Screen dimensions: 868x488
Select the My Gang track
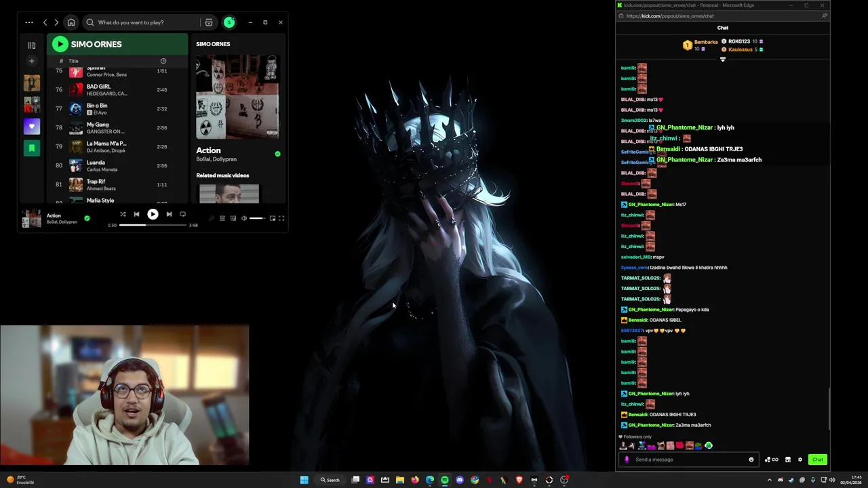point(117,127)
